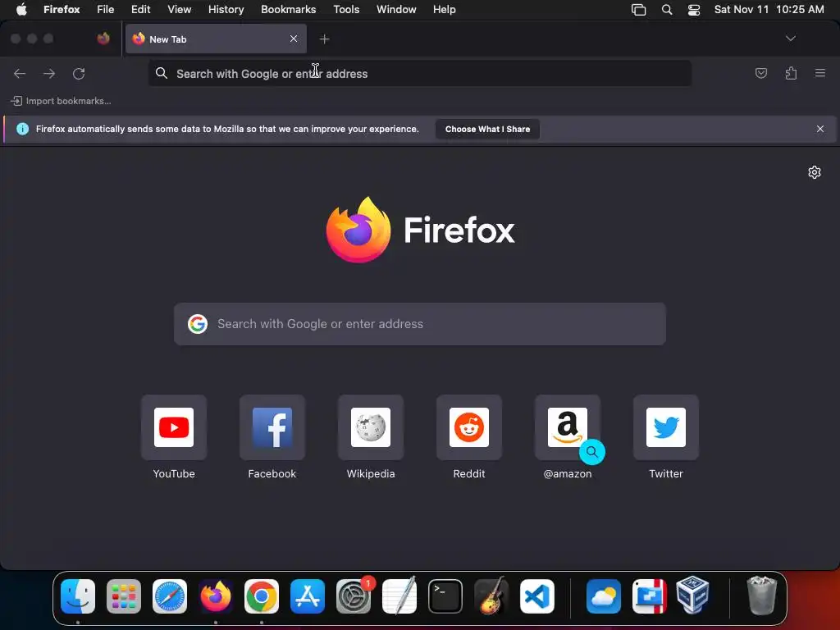Viewport: 840px width, 630px height.
Task: Select the New Tab tab
Action: pos(216,39)
